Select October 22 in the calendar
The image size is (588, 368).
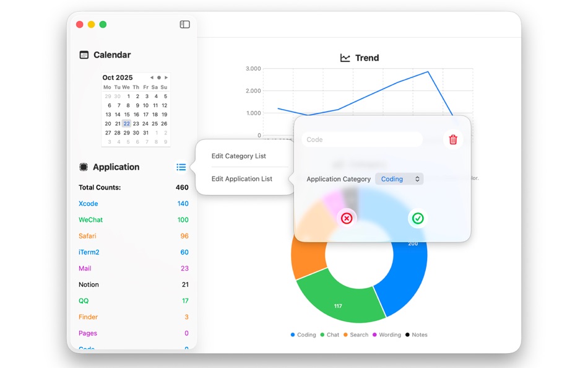[x=127, y=123]
